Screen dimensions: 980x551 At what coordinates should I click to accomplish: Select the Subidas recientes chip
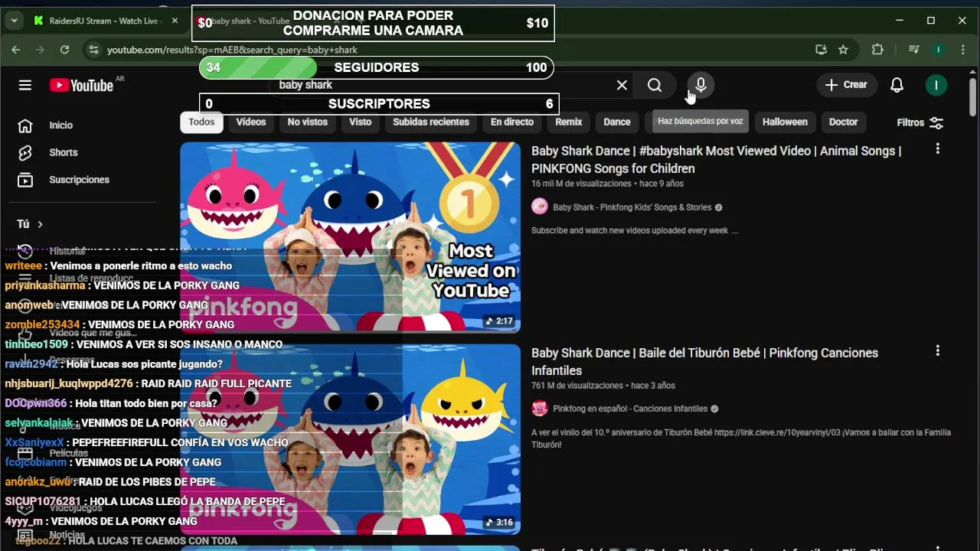click(431, 122)
